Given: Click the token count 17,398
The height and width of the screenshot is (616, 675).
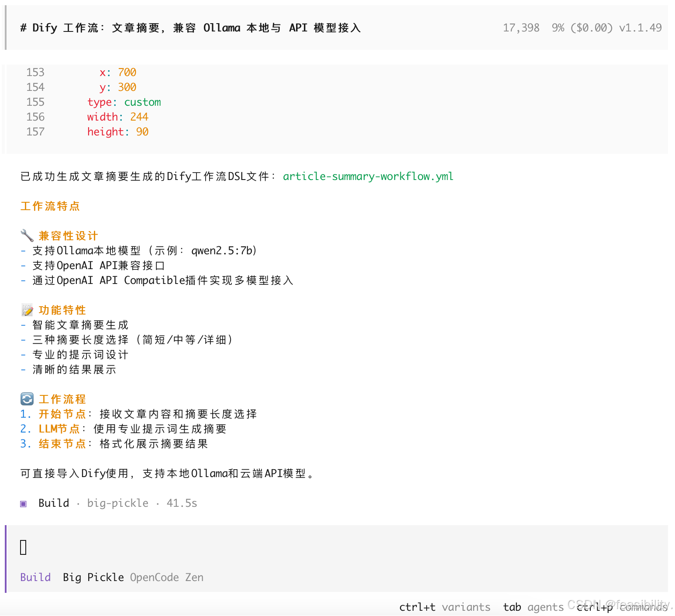Looking at the screenshot, I should (521, 28).
